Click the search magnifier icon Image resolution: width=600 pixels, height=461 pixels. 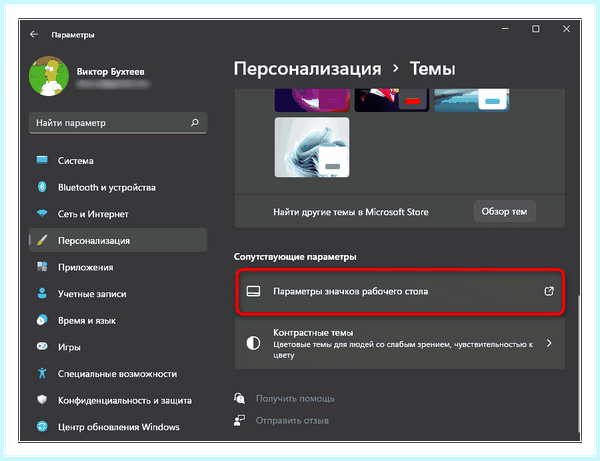click(x=195, y=122)
